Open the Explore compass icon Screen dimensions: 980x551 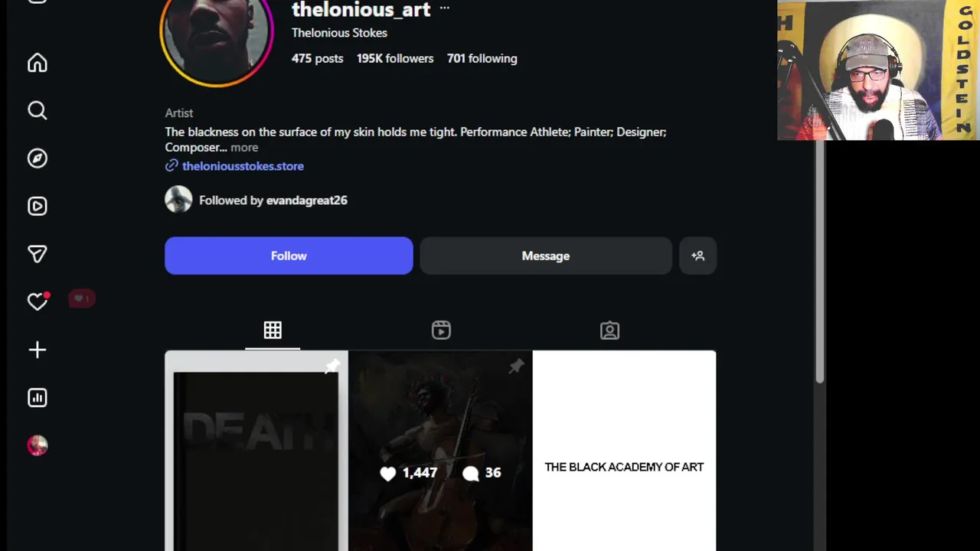point(38,158)
